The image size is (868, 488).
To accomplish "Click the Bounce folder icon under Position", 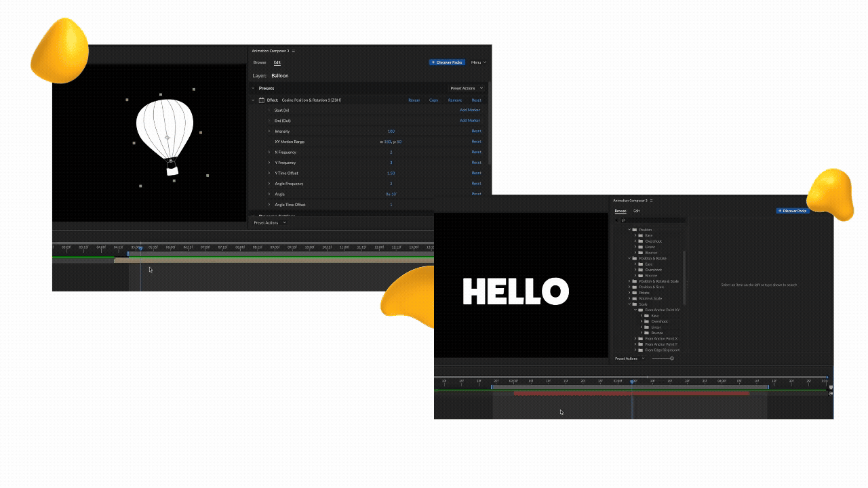I will click(640, 252).
